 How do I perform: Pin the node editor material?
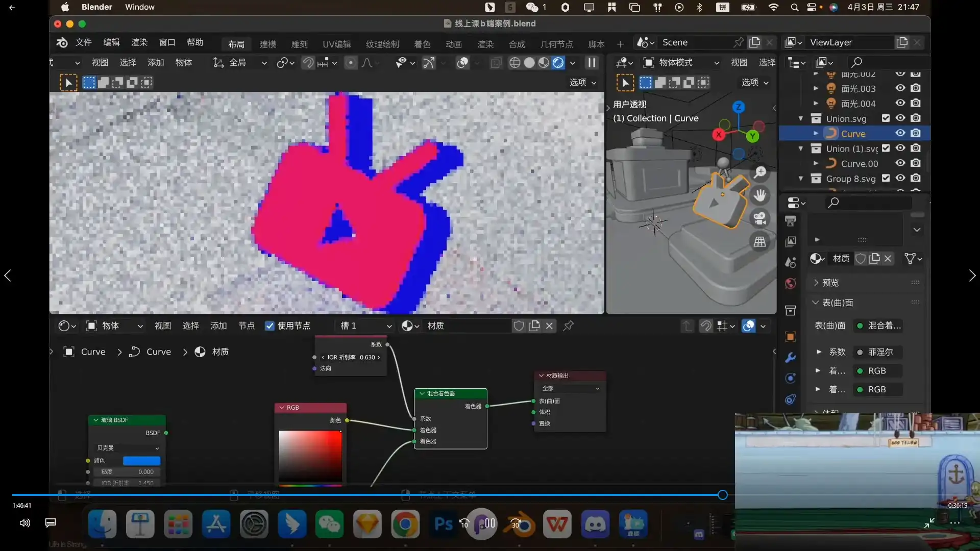(x=568, y=325)
